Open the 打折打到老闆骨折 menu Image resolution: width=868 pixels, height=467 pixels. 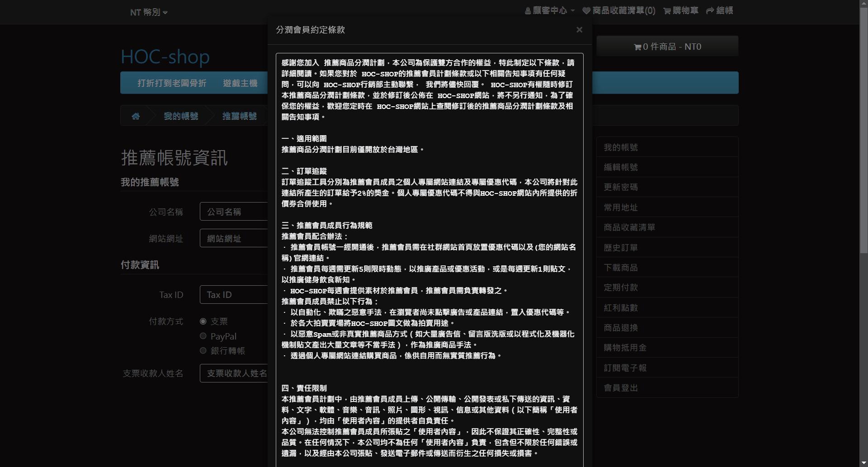pos(172,83)
